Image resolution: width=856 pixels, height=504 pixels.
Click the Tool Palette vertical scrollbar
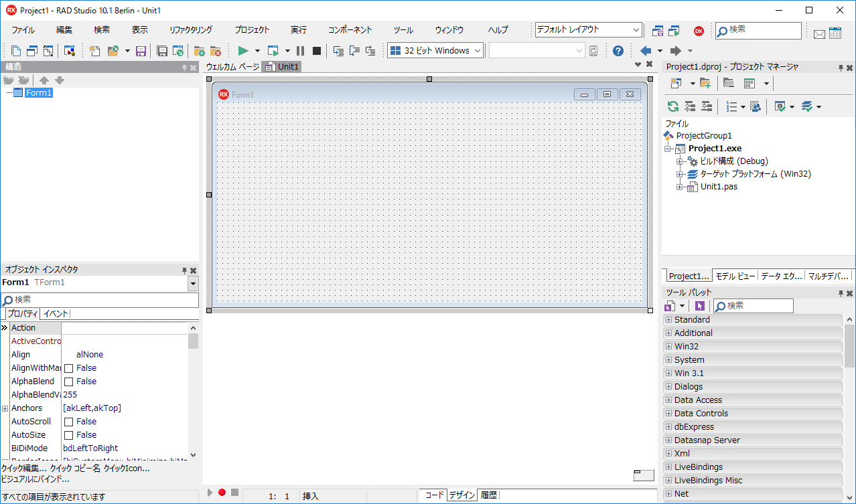coord(850,408)
